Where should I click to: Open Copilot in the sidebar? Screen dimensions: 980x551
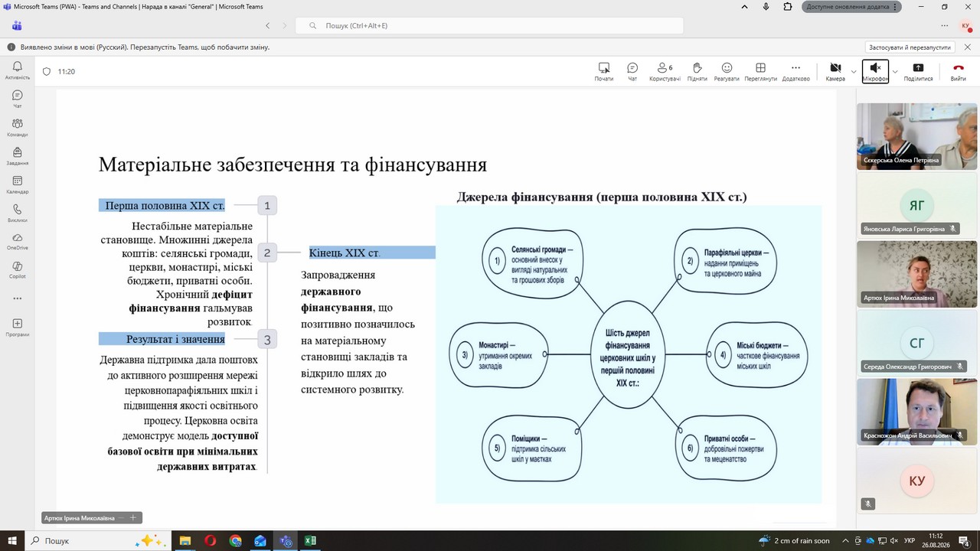point(17,269)
